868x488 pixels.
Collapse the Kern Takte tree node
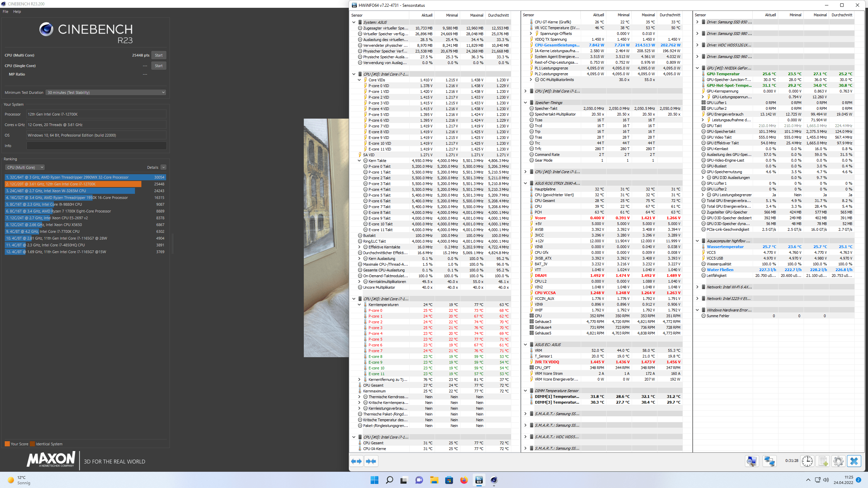click(359, 161)
